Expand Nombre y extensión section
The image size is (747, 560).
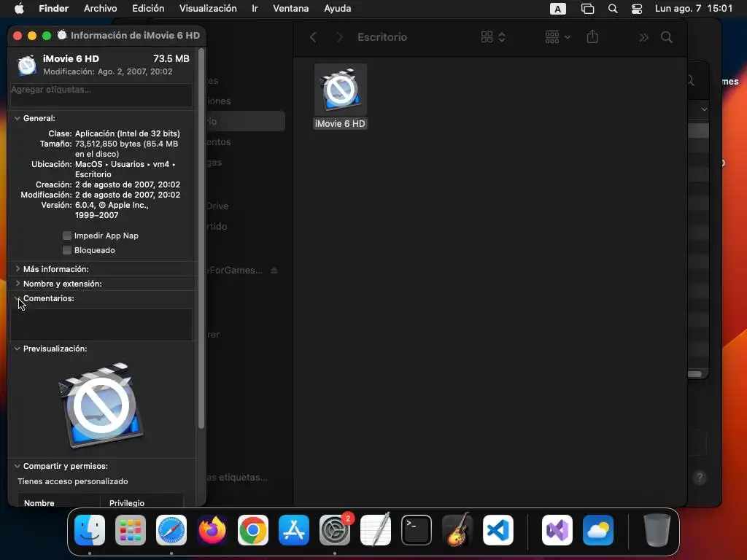click(18, 284)
